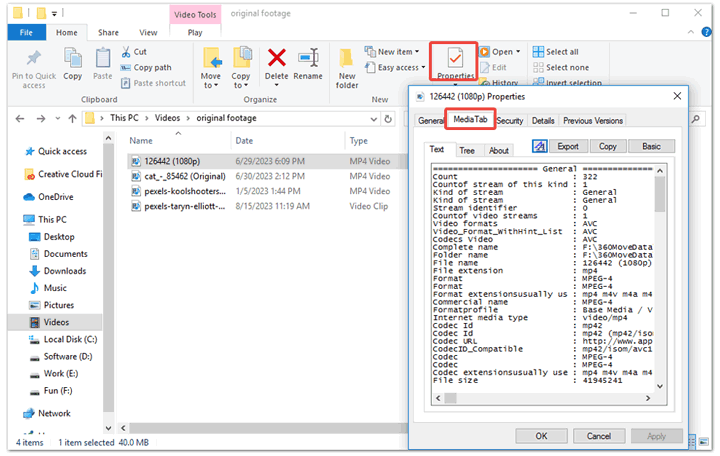Switch to the View ribbon tab
The width and height of the screenshot is (720, 456).
tap(148, 33)
